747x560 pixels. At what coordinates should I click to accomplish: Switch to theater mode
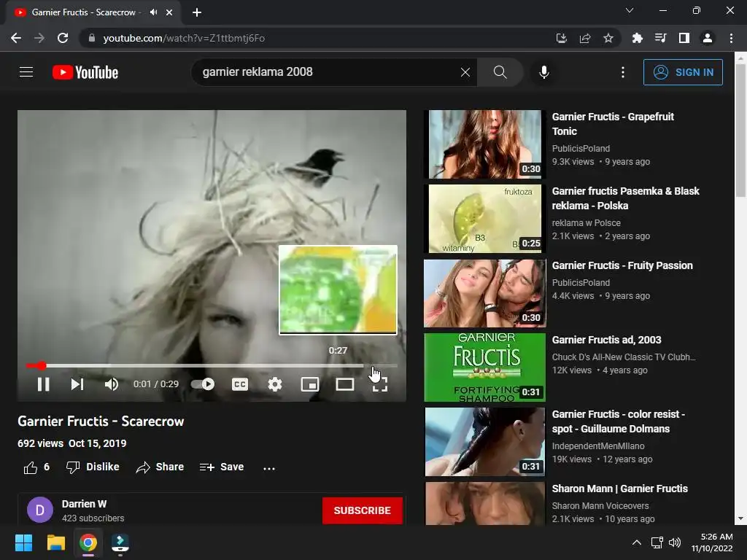(344, 384)
